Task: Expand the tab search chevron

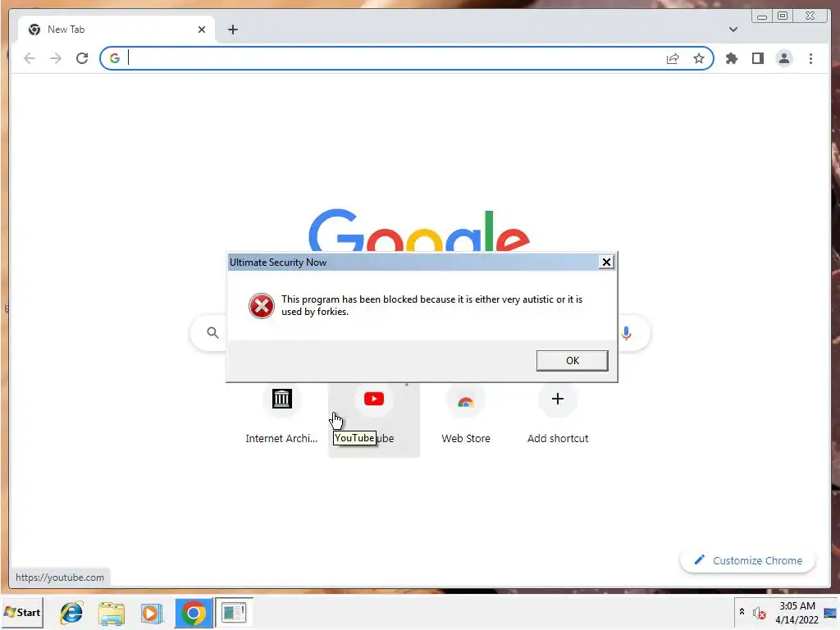Action: (x=733, y=30)
